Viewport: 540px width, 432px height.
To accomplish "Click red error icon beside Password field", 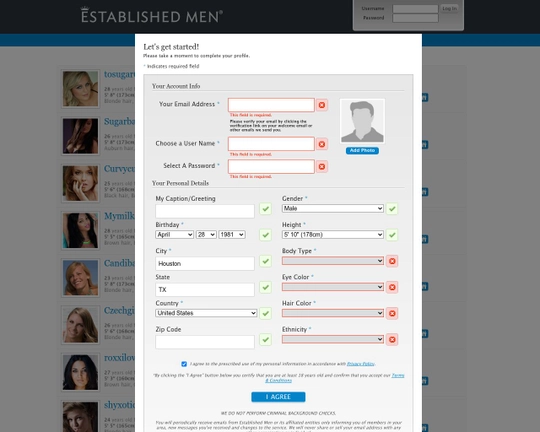I will pos(322,167).
